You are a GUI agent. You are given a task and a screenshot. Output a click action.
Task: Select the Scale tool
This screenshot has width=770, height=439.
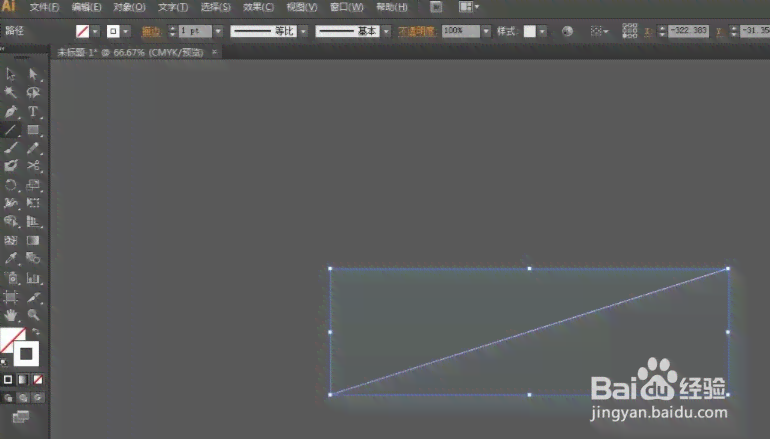pyautogui.click(x=33, y=185)
